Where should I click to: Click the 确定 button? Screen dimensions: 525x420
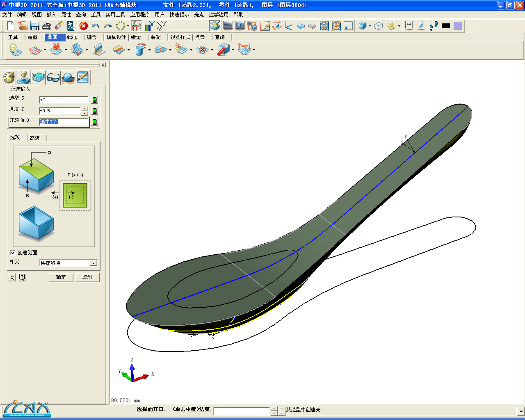coord(61,277)
